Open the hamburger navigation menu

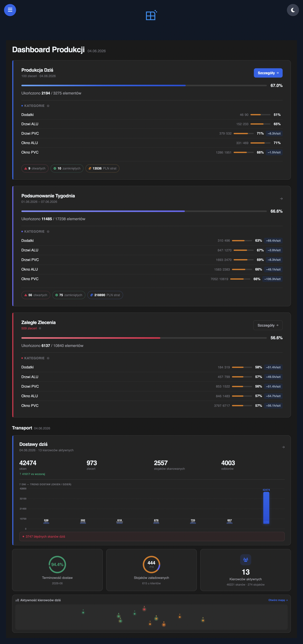(x=10, y=10)
